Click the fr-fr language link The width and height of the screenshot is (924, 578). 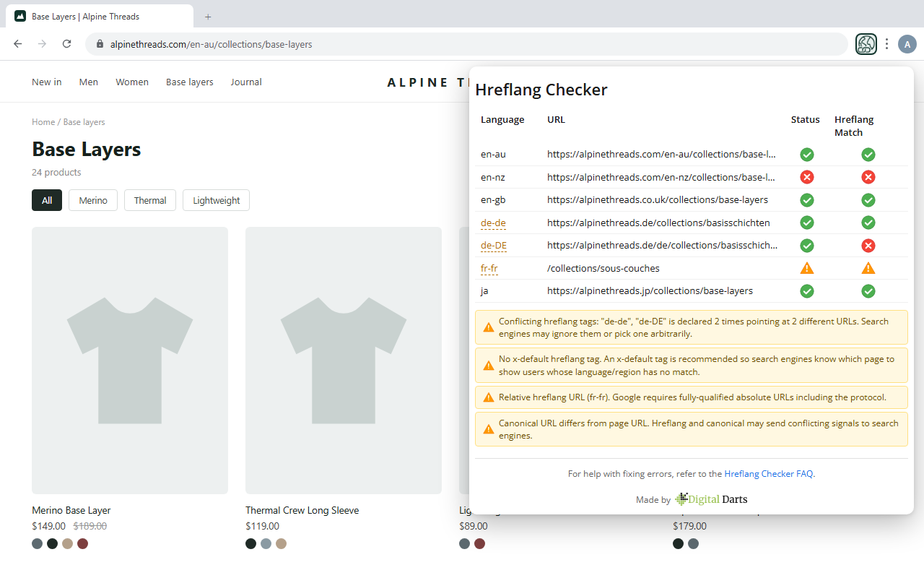489,268
